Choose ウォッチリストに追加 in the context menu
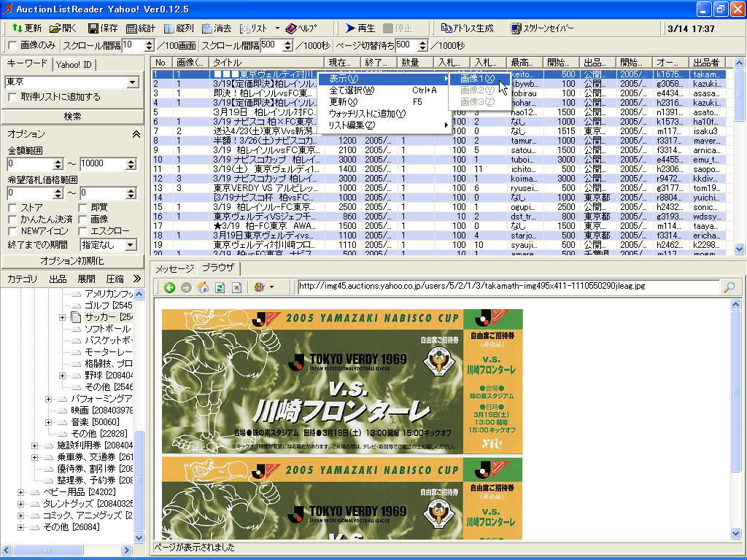747x560 pixels. click(384, 113)
